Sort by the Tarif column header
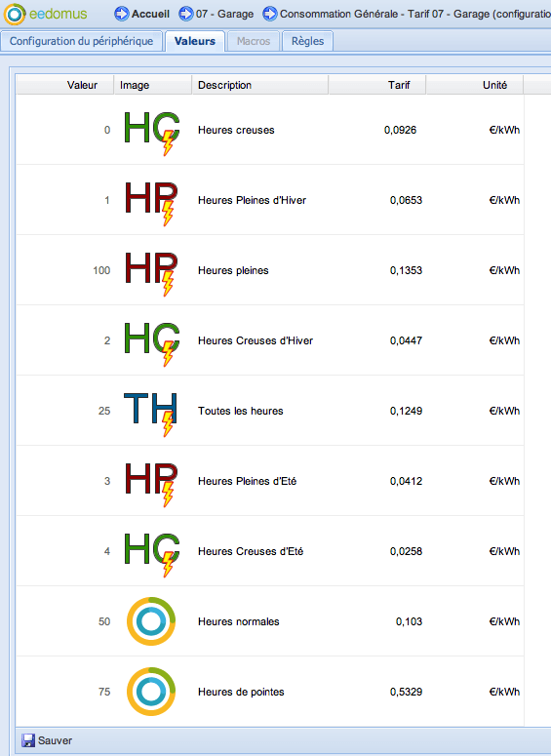Screen dimensions: 551x756 pyautogui.click(x=377, y=85)
